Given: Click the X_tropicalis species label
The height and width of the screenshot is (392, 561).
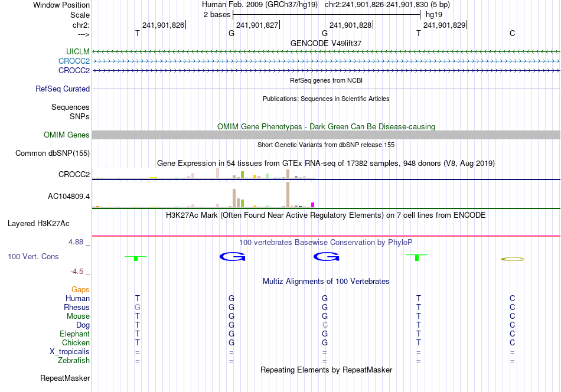Looking at the screenshot, I should (x=70, y=352).
